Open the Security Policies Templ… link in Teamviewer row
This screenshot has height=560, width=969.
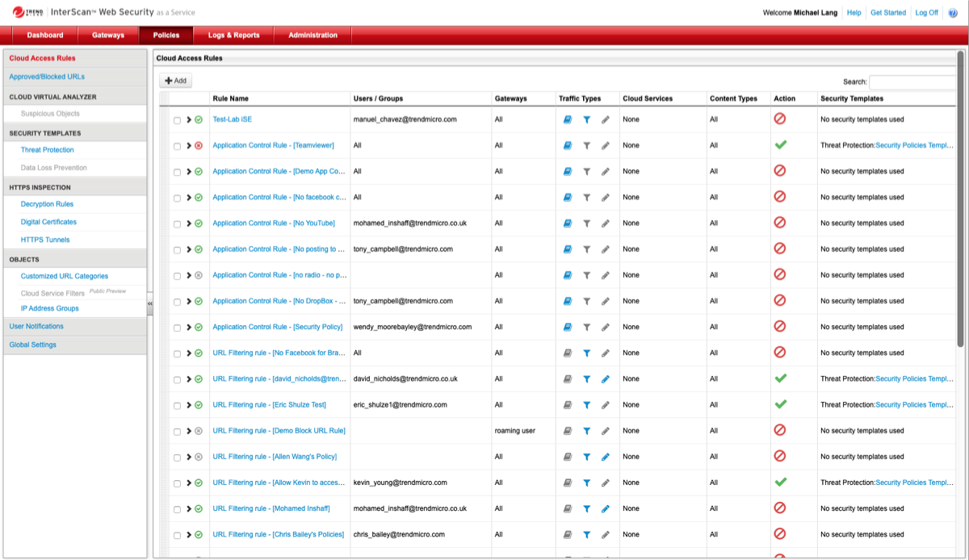(915, 145)
